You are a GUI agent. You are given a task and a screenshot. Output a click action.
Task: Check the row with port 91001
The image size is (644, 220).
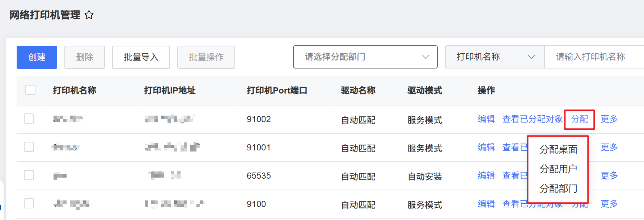point(29,147)
